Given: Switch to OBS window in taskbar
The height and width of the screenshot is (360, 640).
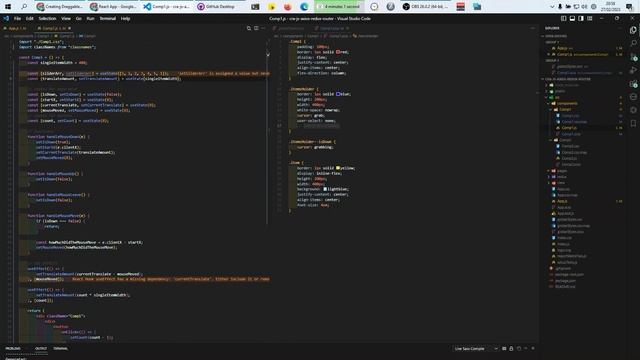Looking at the screenshot, I should coord(425,7).
